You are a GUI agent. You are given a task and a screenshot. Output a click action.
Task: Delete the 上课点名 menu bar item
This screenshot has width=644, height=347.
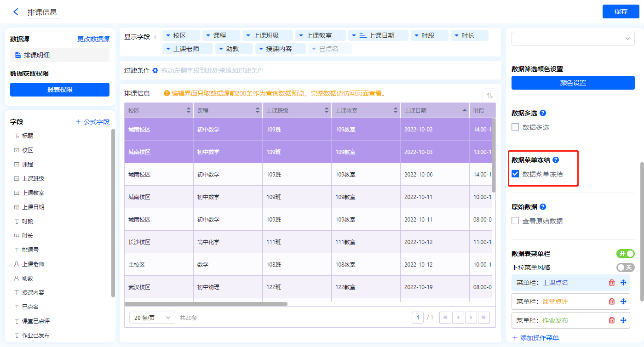(x=612, y=283)
